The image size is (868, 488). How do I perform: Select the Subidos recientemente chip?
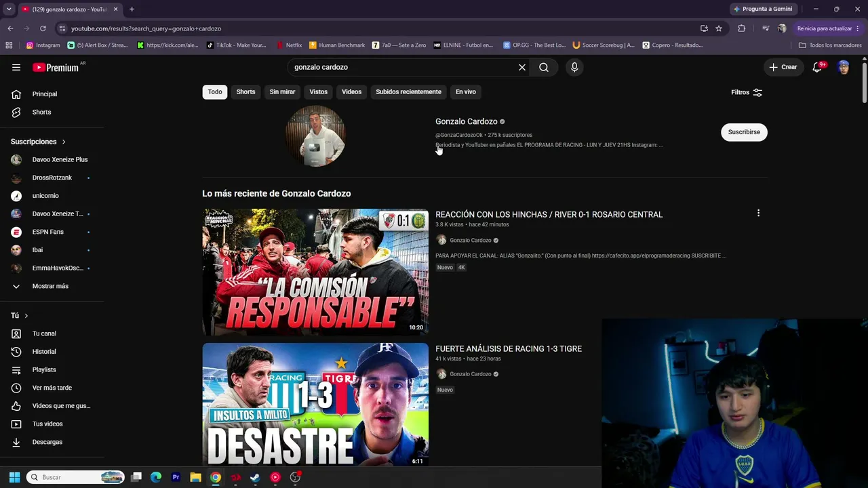[x=408, y=92]
